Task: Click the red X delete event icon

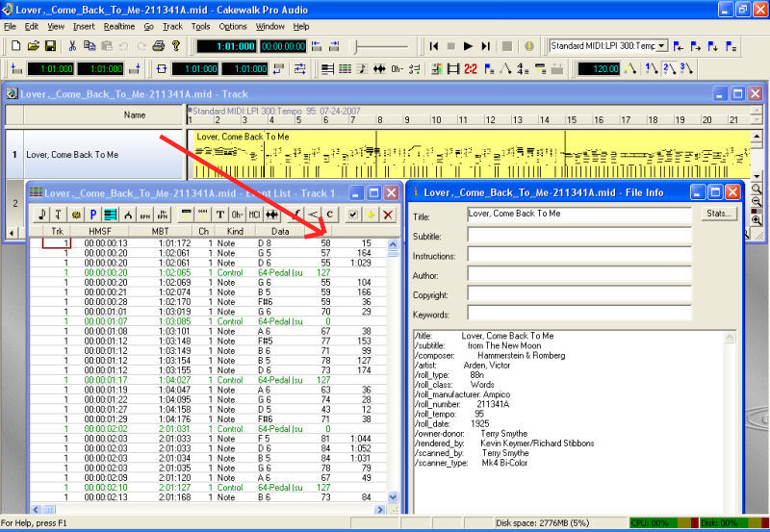Action: point(388,214)
